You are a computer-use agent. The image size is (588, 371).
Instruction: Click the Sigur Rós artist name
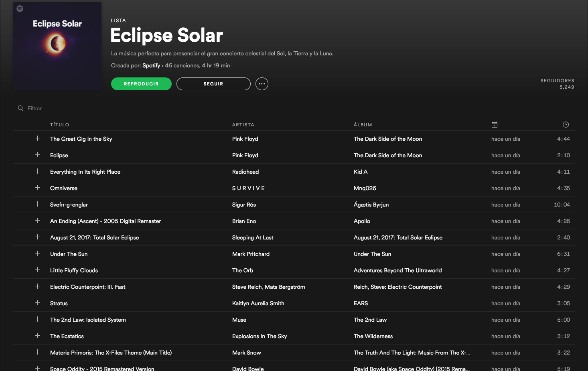click(244, 205)
